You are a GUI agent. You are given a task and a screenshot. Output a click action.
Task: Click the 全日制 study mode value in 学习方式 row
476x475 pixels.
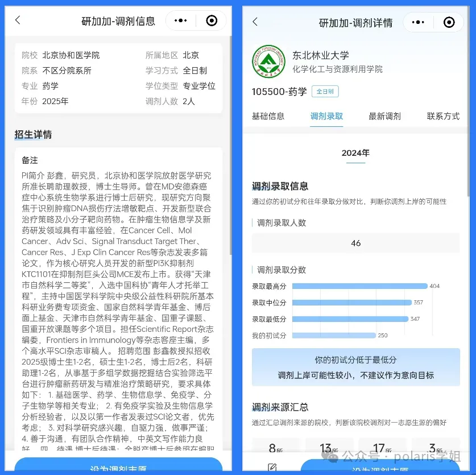click(195, 71)
